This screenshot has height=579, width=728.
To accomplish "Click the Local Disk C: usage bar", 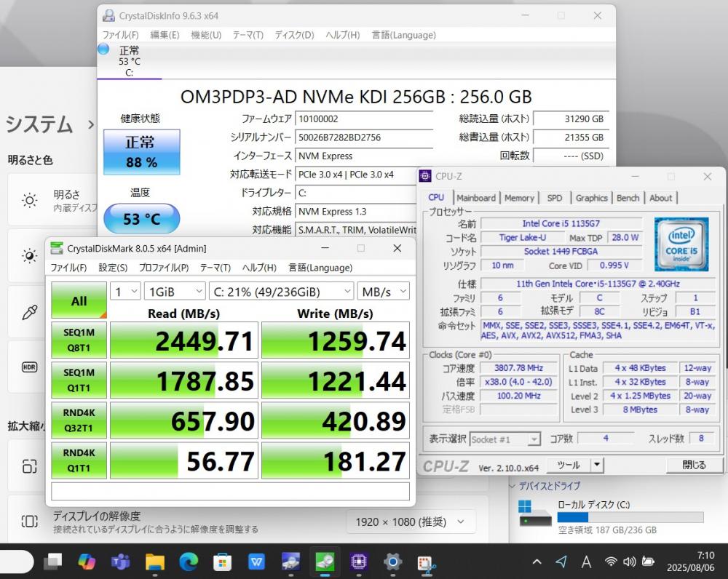I will pyautogui.click(x=630, y=517).
